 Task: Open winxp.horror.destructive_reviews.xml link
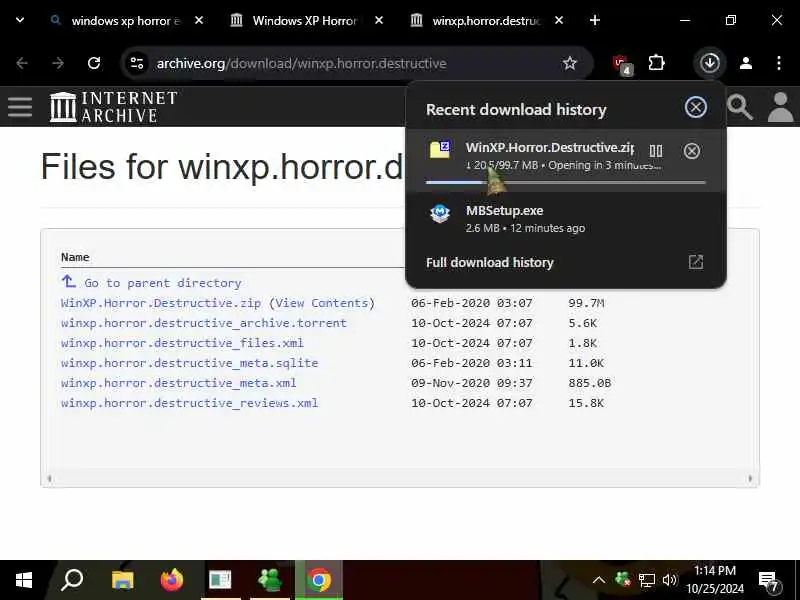point(189,403)
